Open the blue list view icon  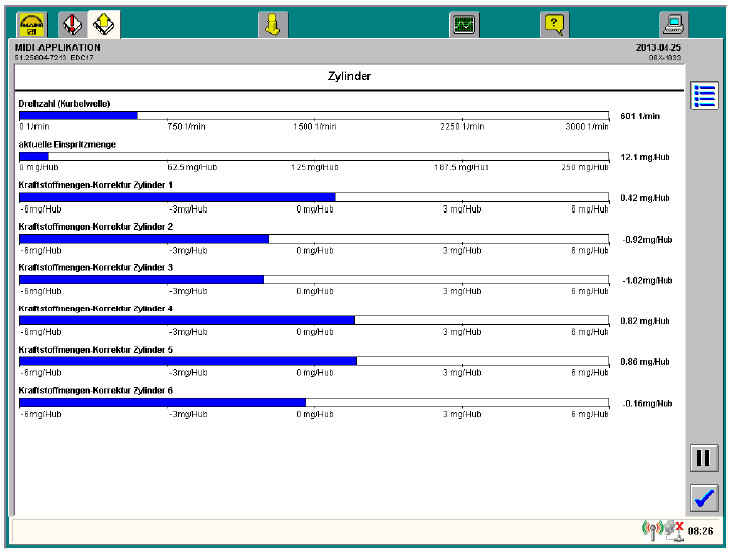704,96
